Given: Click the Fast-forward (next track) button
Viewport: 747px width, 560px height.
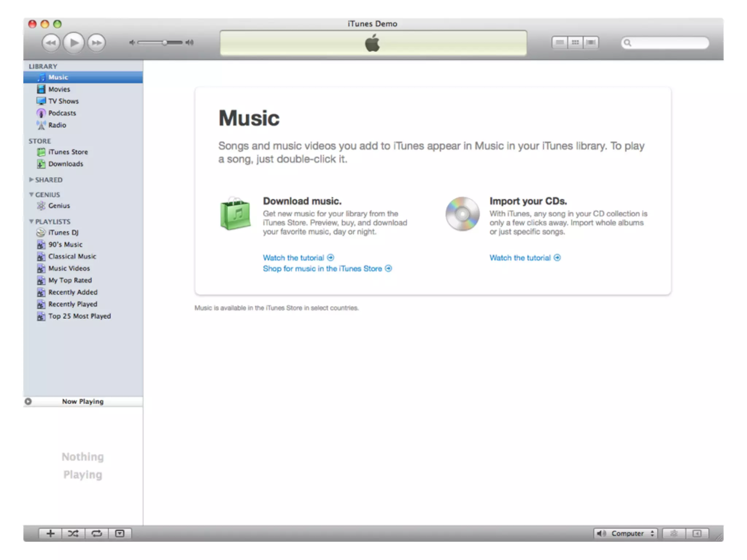Looking at the screenshot, I should tap(97, 43).
